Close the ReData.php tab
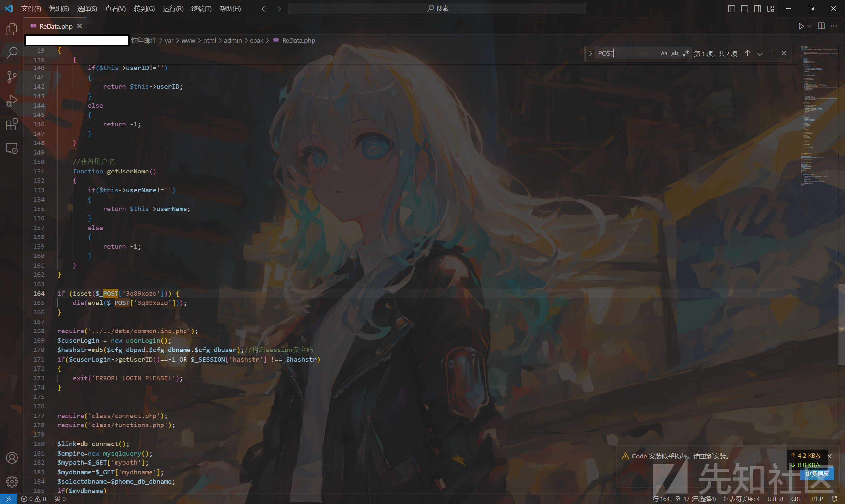Viewport: 845px width, 504px height. click(x=80, y=26)
